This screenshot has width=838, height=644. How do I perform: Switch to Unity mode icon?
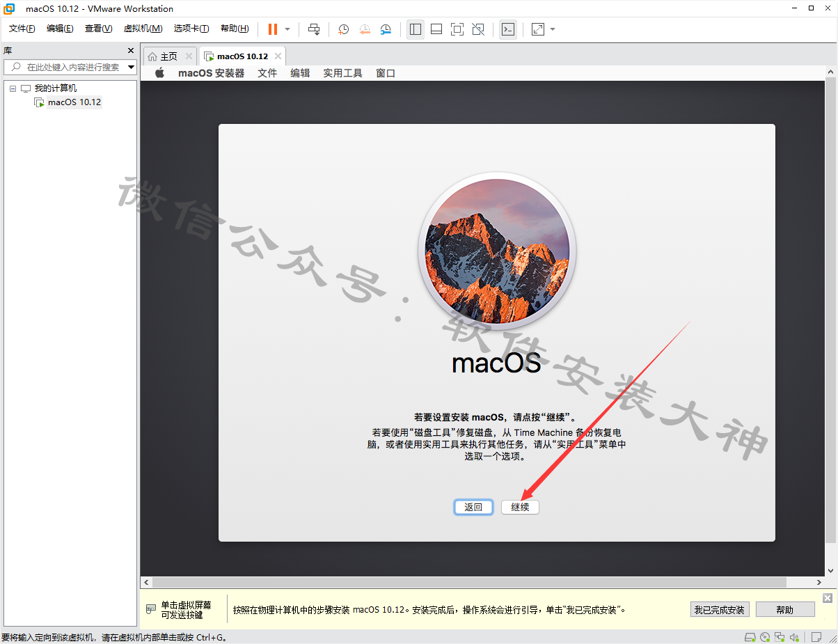(478, 29)
